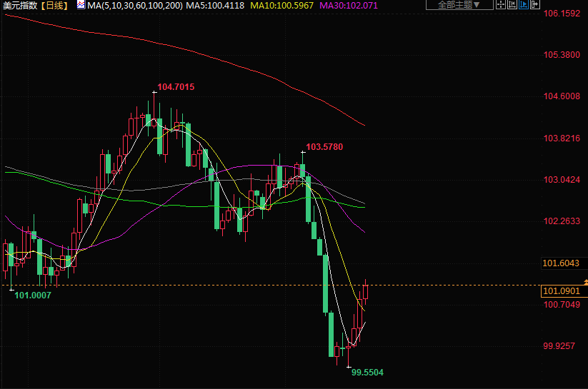
Task: Click the 美元指数 chart title
Action: (x=19, y=5)
